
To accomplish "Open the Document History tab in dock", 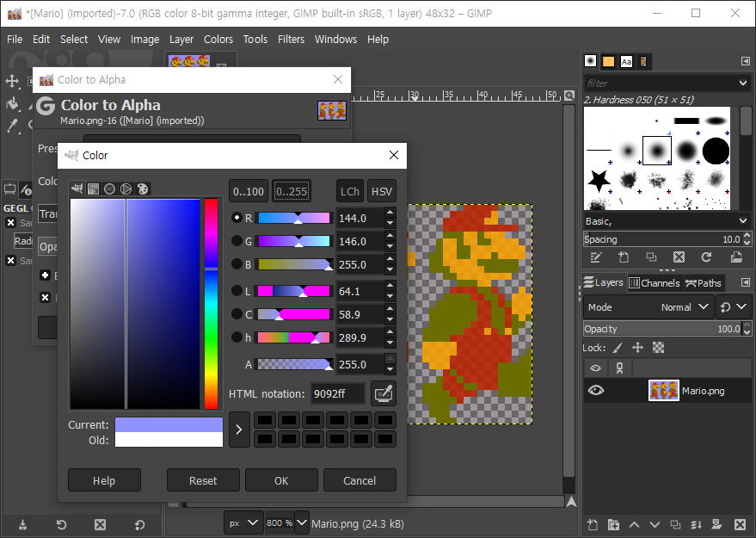I will (x=643, y=61).
